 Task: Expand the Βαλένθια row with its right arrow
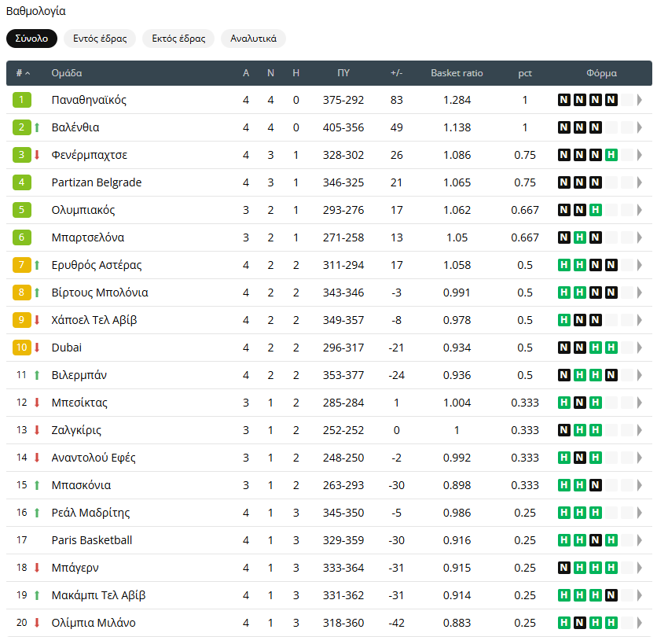tap(640, 127)
